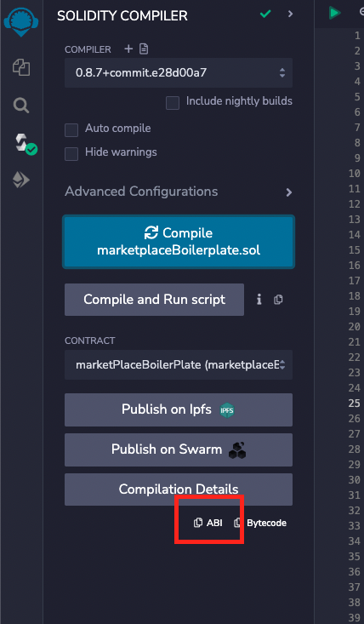The width and height of the screenshot is (364, 624).
Task: Check the Hide warnings option
Action: (x=71, y=154)
